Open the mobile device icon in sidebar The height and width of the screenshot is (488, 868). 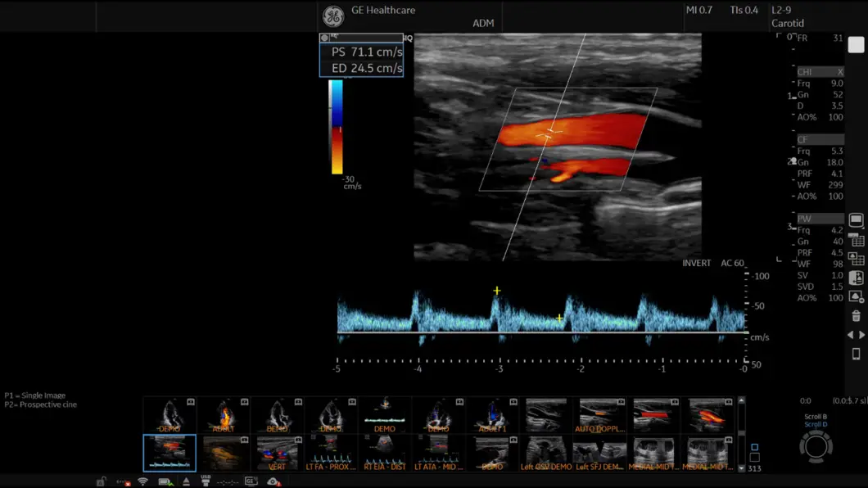tap(856, 354)
